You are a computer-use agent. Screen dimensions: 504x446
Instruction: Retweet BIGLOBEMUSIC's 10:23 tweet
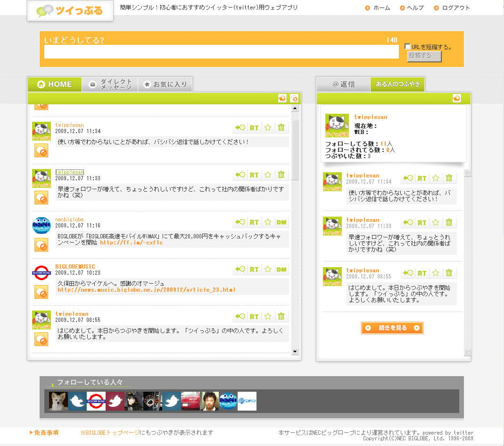pyautogui.click(x=254, y=269)
